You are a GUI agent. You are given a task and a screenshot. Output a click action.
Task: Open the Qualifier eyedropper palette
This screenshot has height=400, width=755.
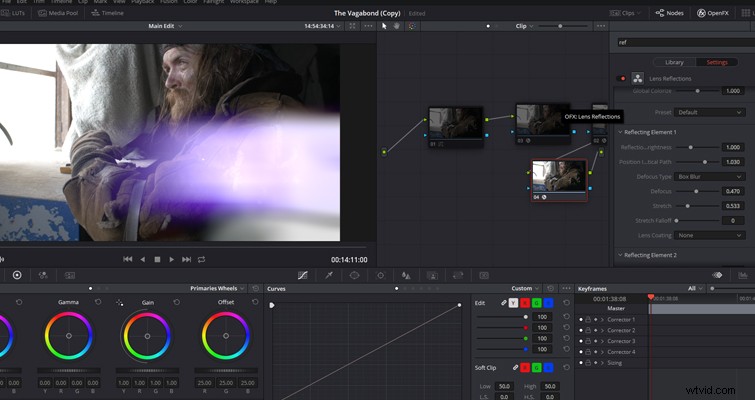click(x=329, y=275)
